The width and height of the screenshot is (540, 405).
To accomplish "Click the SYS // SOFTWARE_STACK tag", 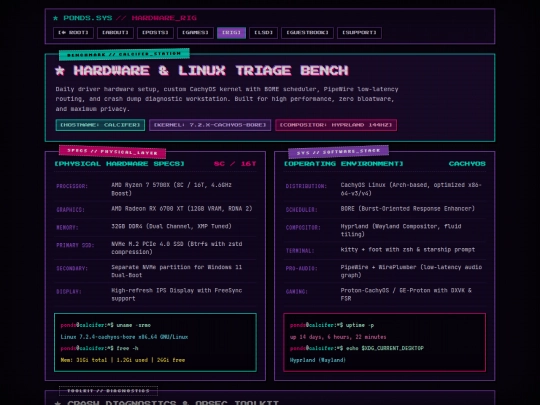I will (x=339, y=151).
